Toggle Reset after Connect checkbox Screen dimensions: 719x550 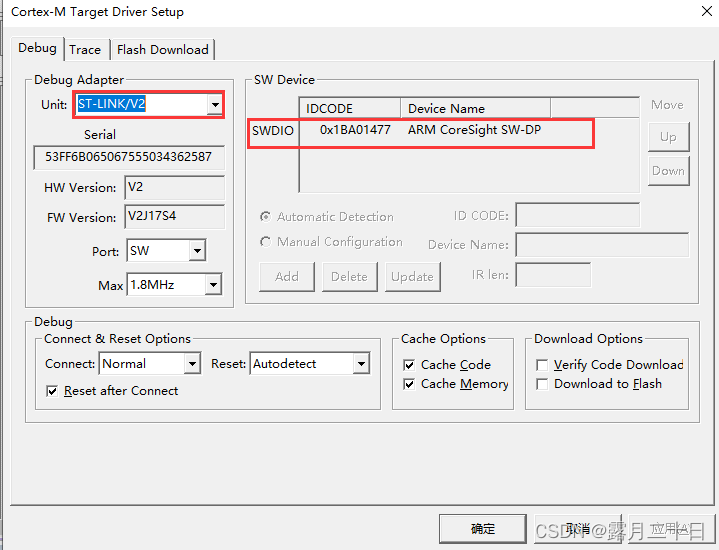point(52,391)
